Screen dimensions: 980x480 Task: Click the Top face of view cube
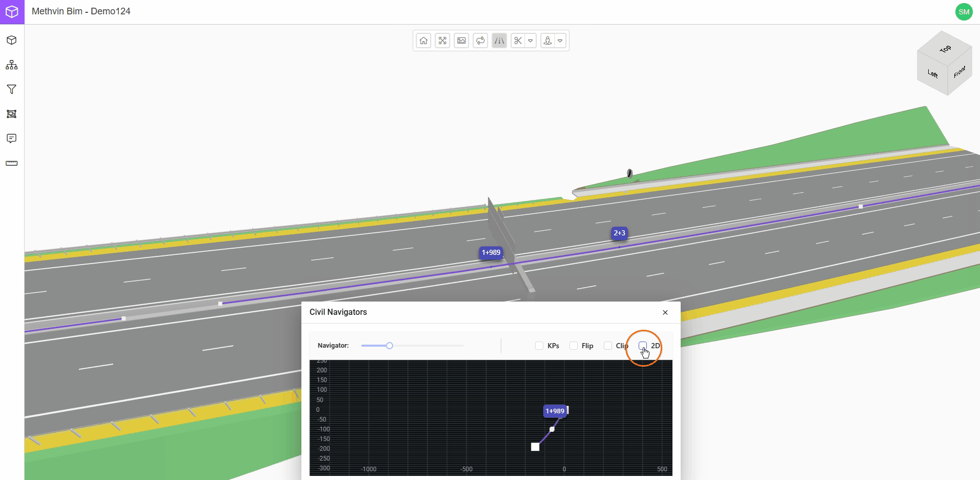tap(945, 49)
